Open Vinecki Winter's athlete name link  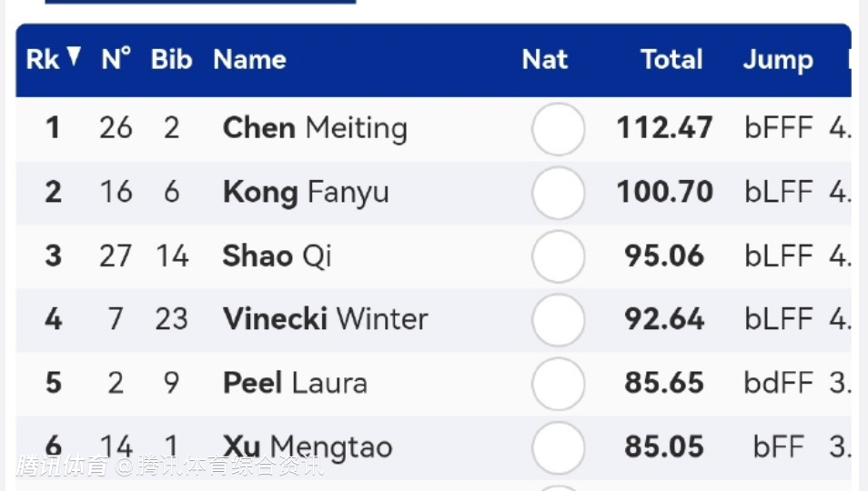pyautogui.click(x=325, y=319)
